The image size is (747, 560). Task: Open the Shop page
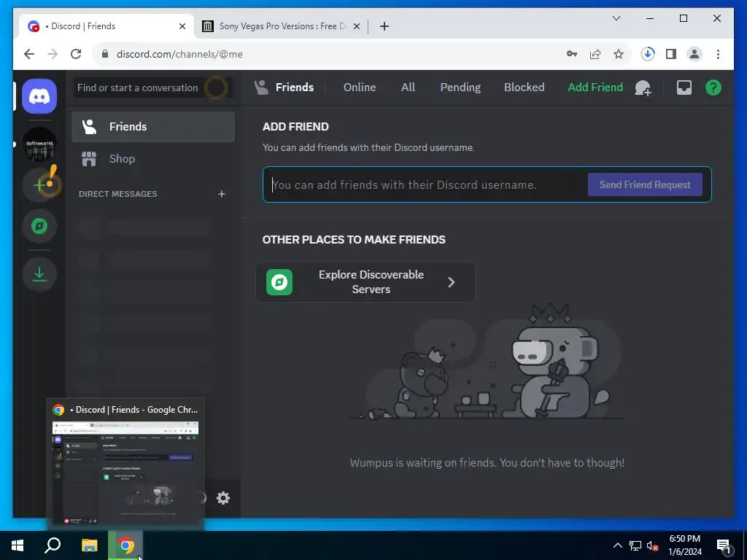[153, 158]
